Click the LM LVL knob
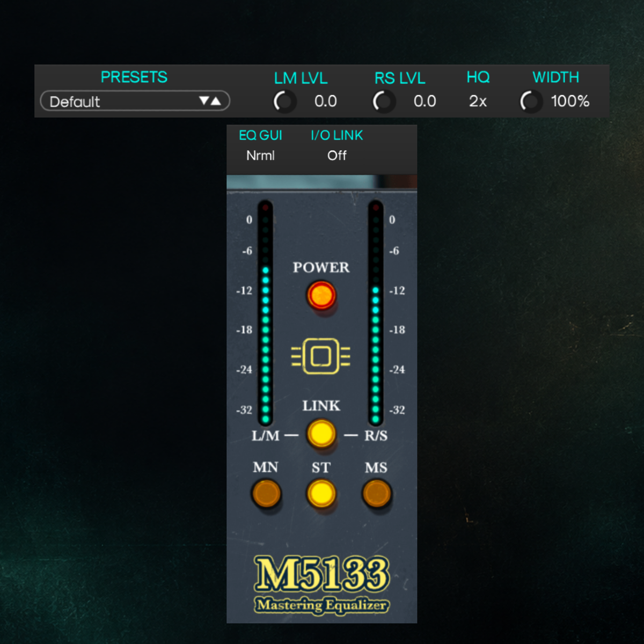This screenshot has height=644, width=644. [284, 101]
